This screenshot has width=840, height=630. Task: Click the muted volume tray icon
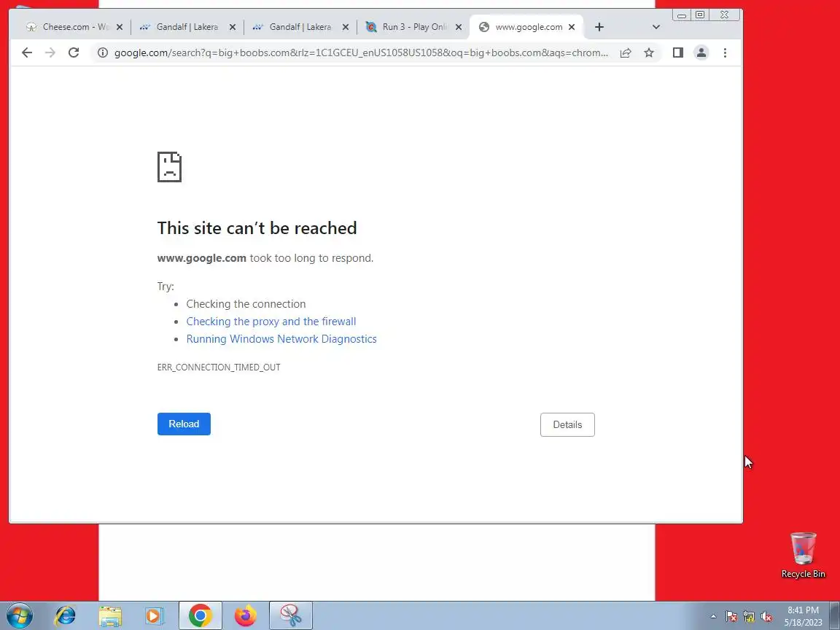[x=766, y=617]
